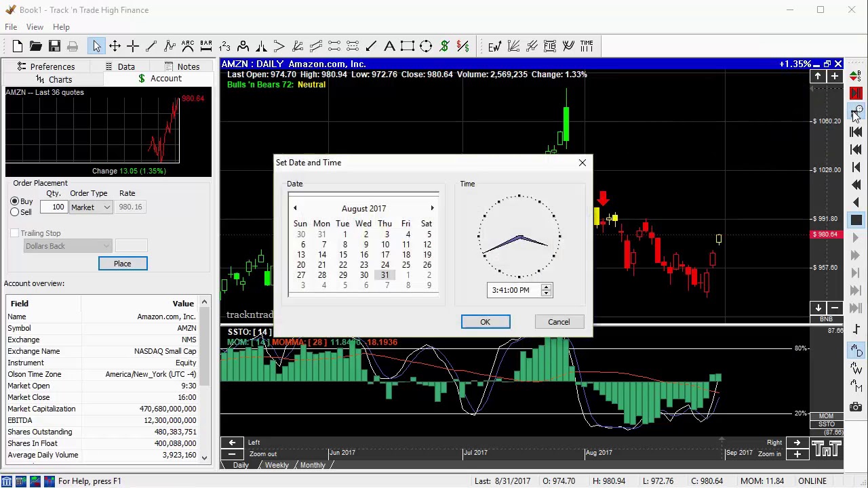
Task: Select the circle drawing tool
Action: tap(426, 46)
